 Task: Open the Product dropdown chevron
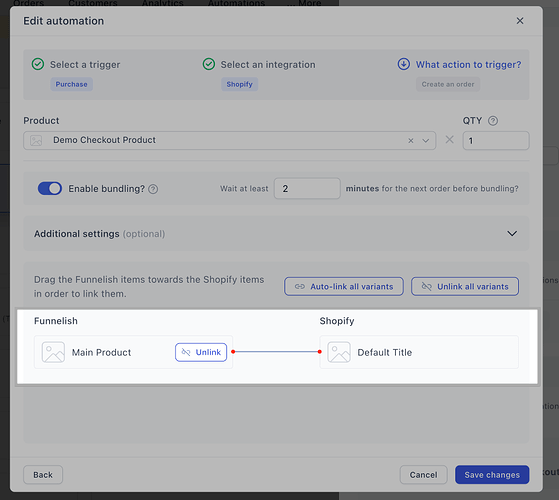(x=426, y=140)
